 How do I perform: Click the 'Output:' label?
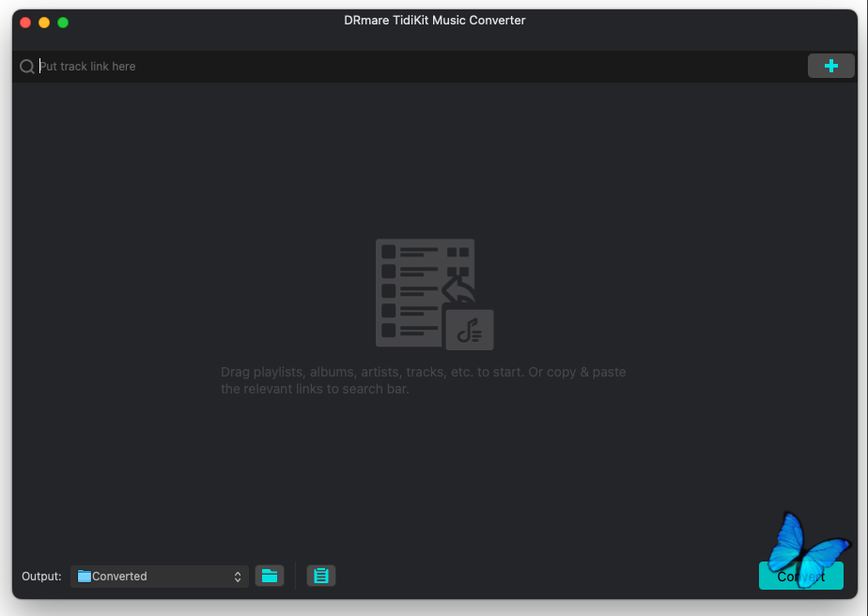click(41, 577)
